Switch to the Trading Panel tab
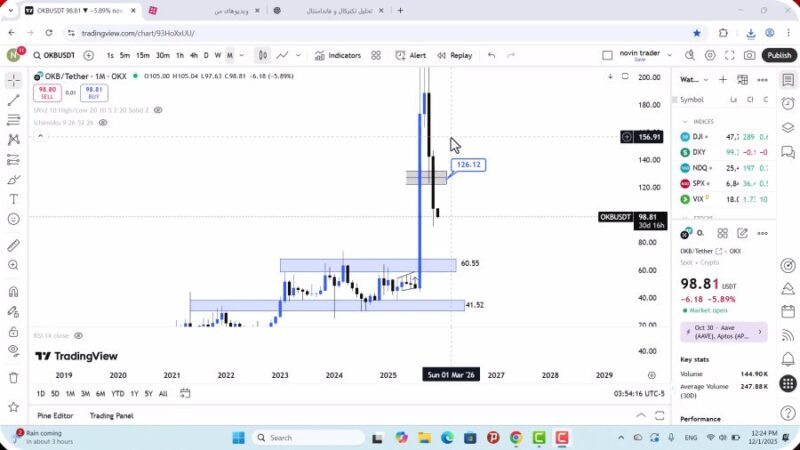The width and height of the screenshot is (800, 450). pyautogui.click(x=111, y=415)
